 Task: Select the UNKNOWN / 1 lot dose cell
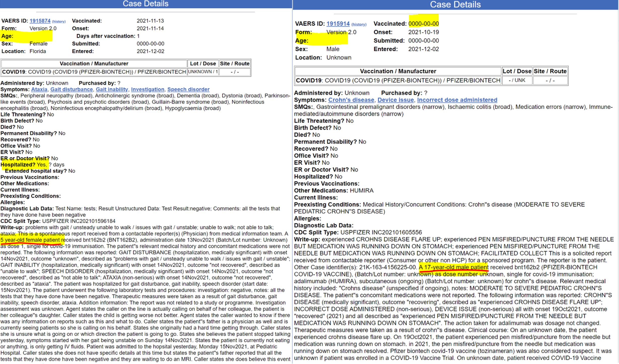pyautogui.click(x=203, y=72)
